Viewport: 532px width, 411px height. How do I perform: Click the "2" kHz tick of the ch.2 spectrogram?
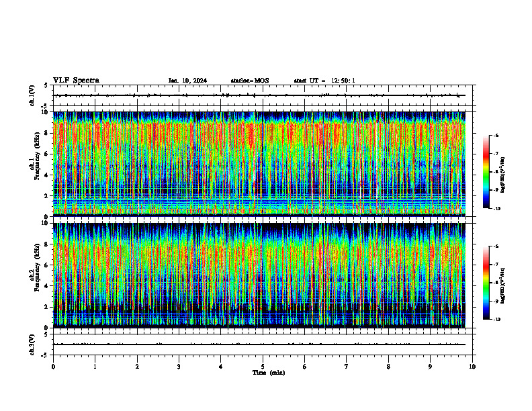point(46,307)
